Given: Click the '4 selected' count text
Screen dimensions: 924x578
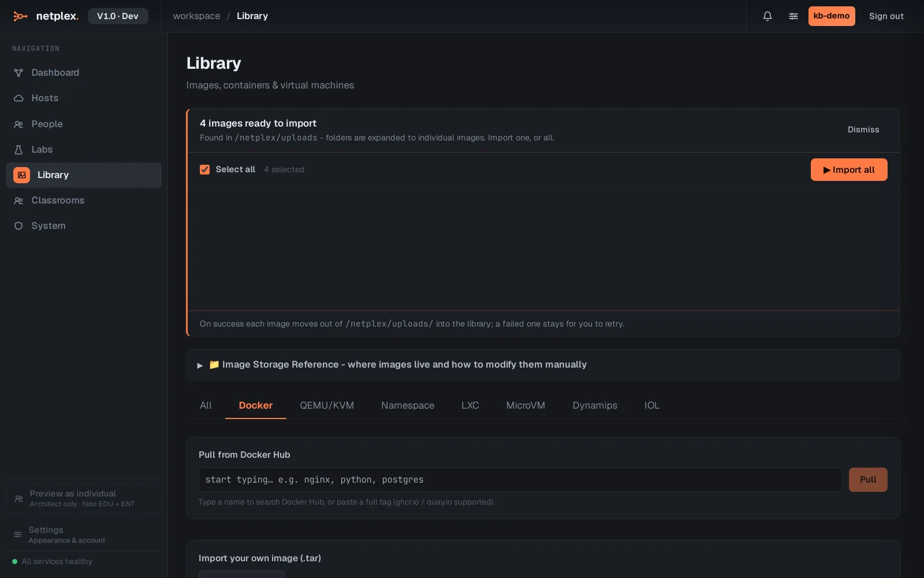Looking at the screenshot, I should (284, 169).
